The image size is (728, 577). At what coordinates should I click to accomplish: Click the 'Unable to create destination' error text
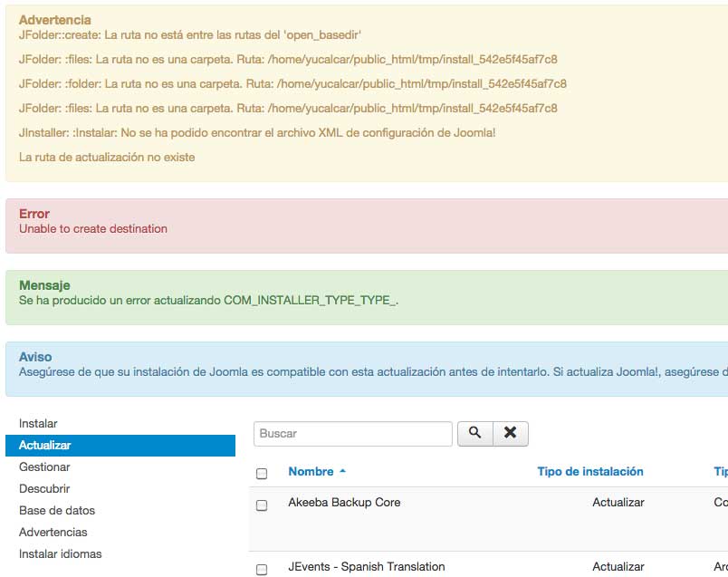93,228
